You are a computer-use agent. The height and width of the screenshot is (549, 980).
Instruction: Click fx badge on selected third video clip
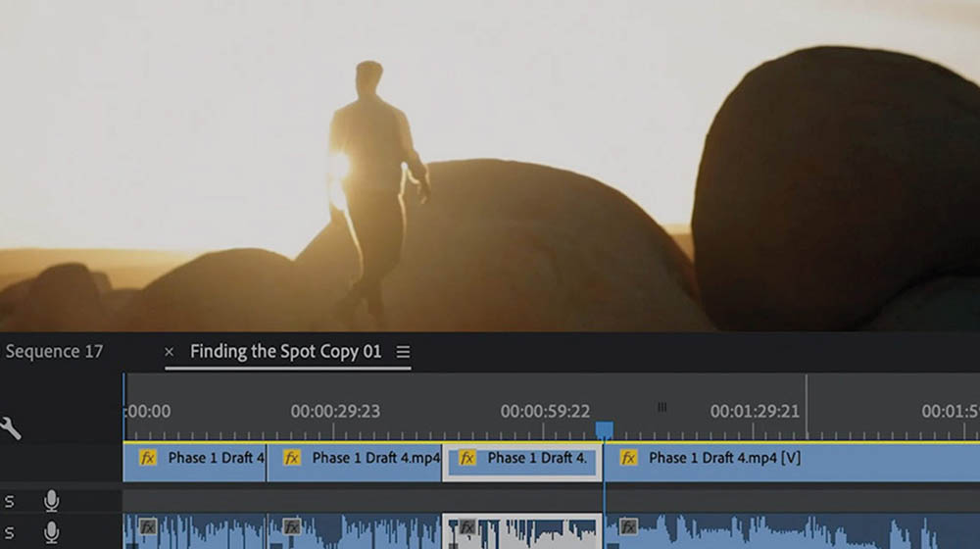pyautogui.click(x=466, y=458)
